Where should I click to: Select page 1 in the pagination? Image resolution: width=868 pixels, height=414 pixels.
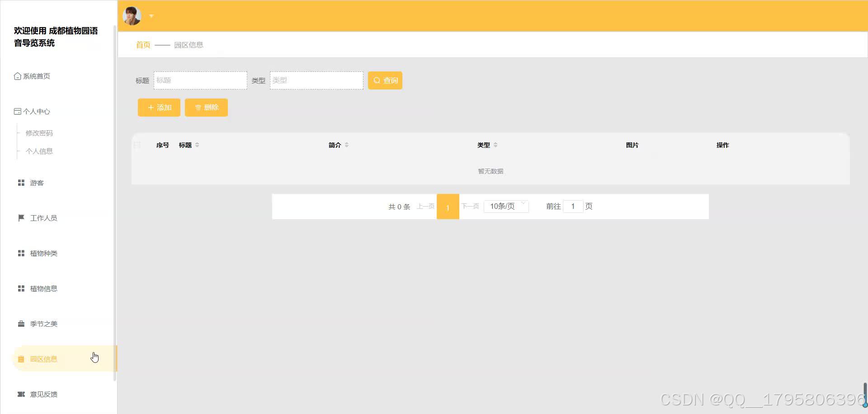click(448, 207)
